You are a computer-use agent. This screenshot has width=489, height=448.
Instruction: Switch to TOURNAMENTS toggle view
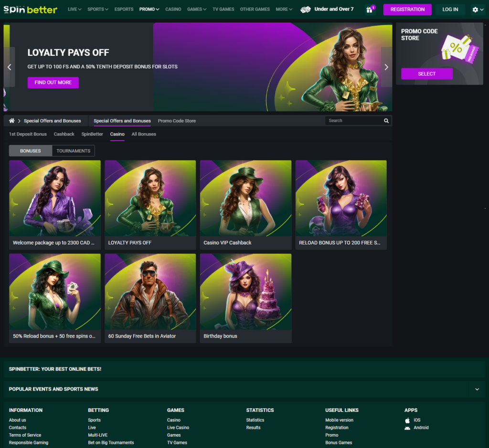[x=73, y=151]
